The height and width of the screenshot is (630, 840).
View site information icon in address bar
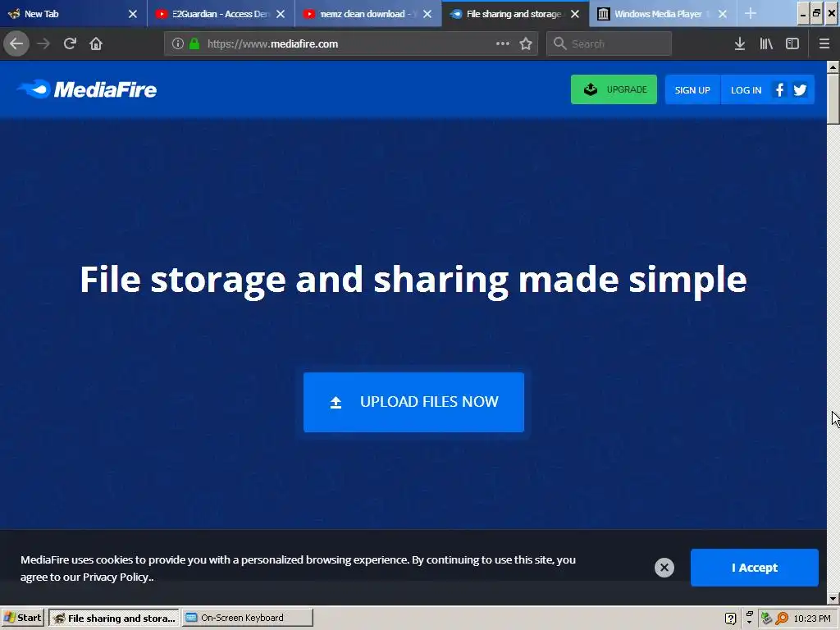pos(178,43)
